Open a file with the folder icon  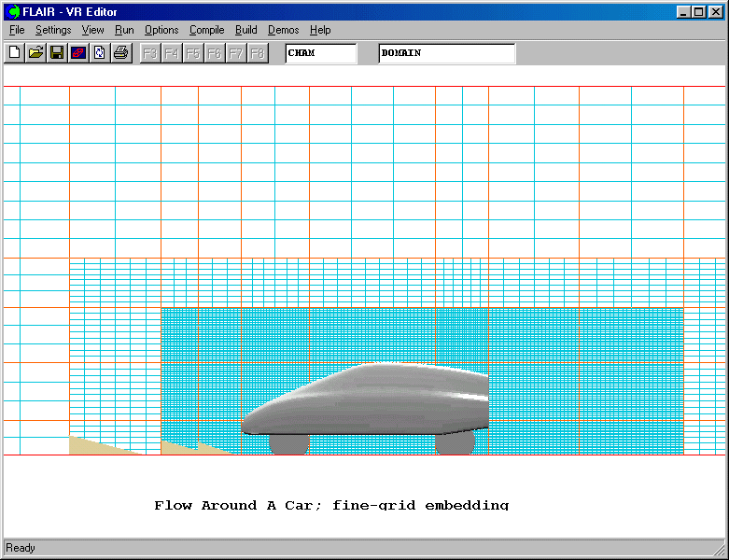coord(35,53)
